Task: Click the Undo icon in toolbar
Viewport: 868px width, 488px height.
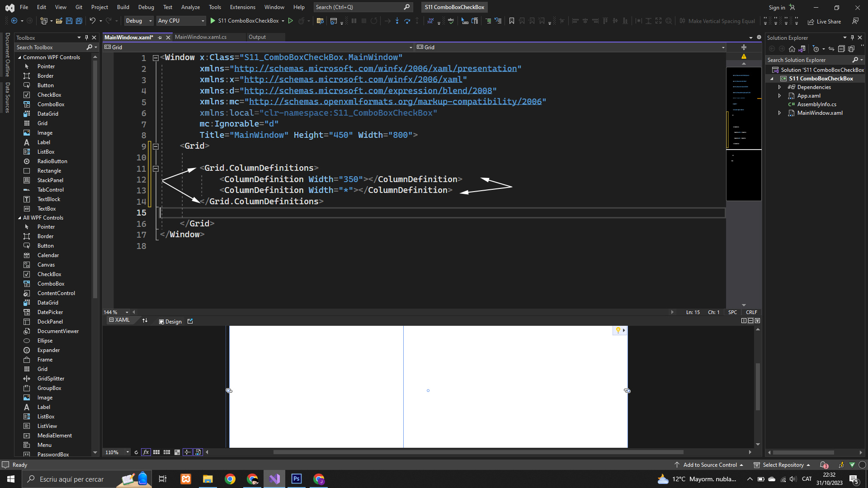Action: (x=92, y=21)
